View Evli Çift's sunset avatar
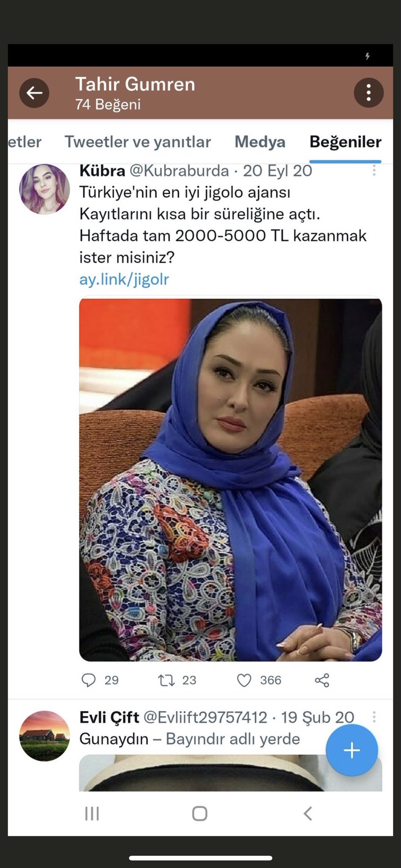Screen dimensions: 401x868 coord(44,736)
